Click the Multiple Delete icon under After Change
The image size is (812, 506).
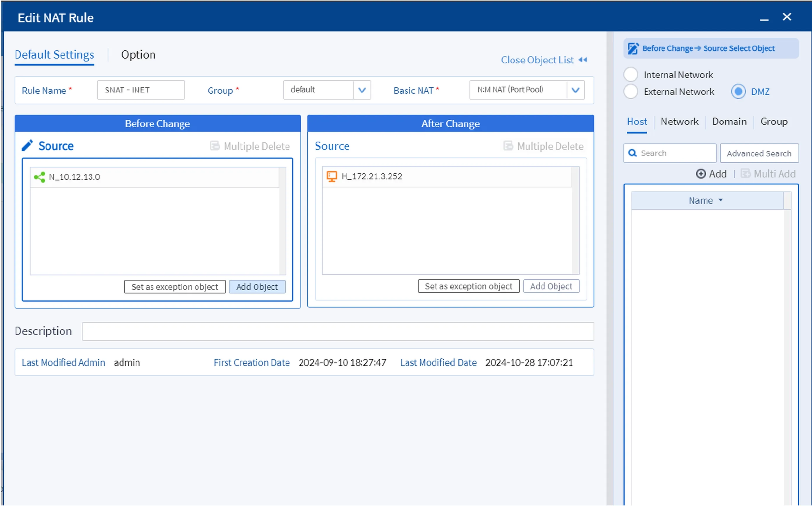(x=508, y=146)
